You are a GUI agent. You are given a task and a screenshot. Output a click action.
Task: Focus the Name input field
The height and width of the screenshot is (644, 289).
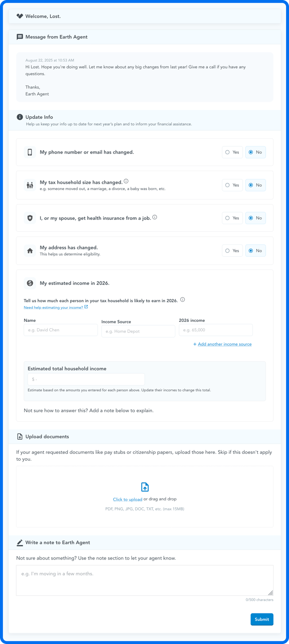click(x=61, y=330)
